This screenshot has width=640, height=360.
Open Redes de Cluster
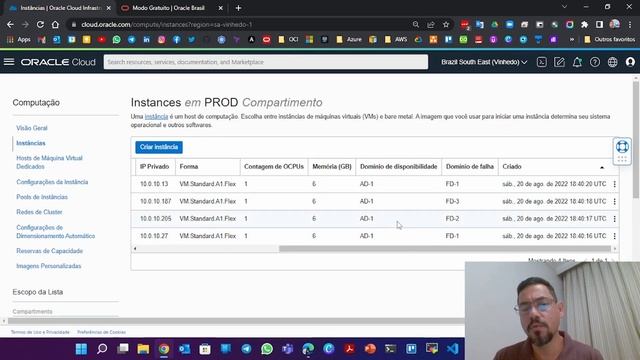[x=39, y=212]
